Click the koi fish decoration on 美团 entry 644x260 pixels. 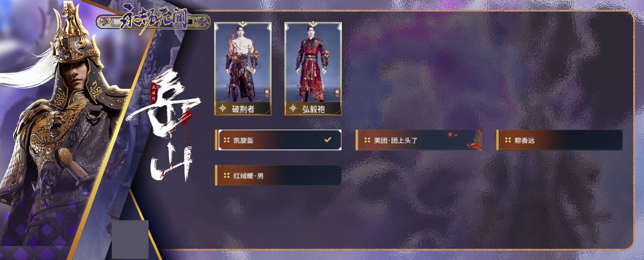click(x=474, y=141)
